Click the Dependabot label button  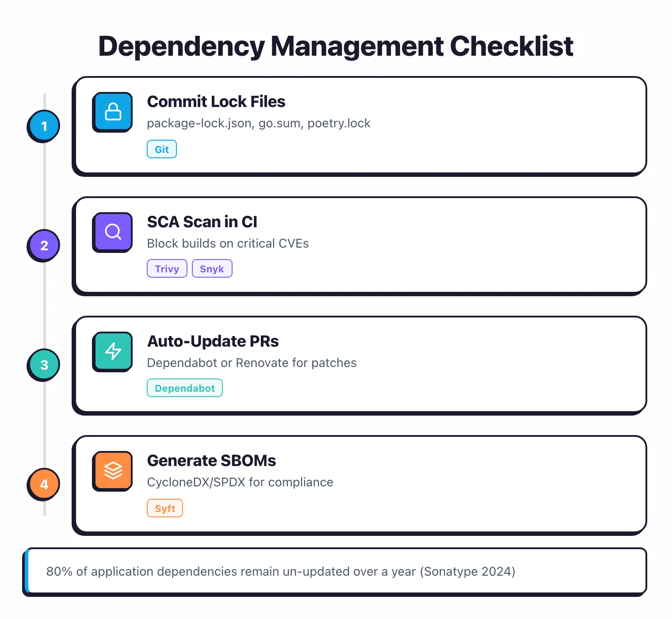184,388
